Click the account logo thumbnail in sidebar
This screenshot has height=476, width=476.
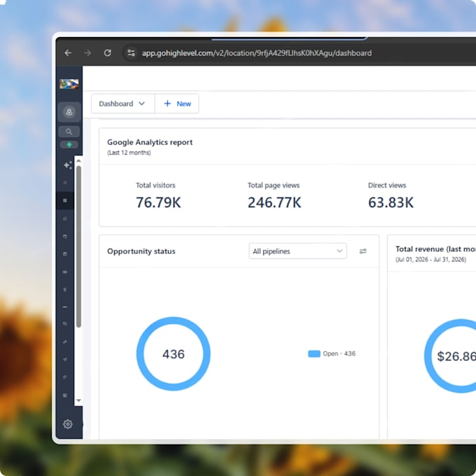(69, 84)
